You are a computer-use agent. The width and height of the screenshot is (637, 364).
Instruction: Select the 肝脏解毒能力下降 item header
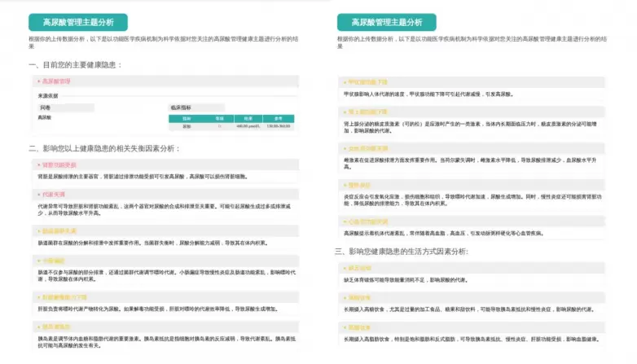coord(64,297)
